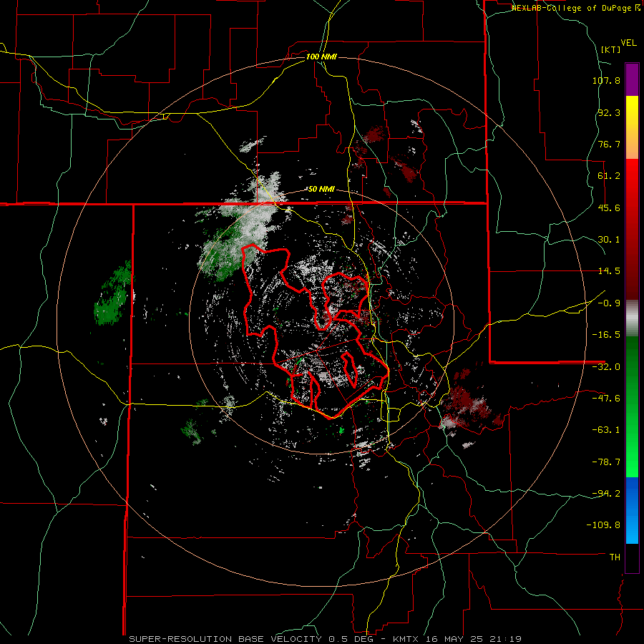Click the 50 NMI range ring label
This screenshot has width=644, height=644.
pos(321,190)
